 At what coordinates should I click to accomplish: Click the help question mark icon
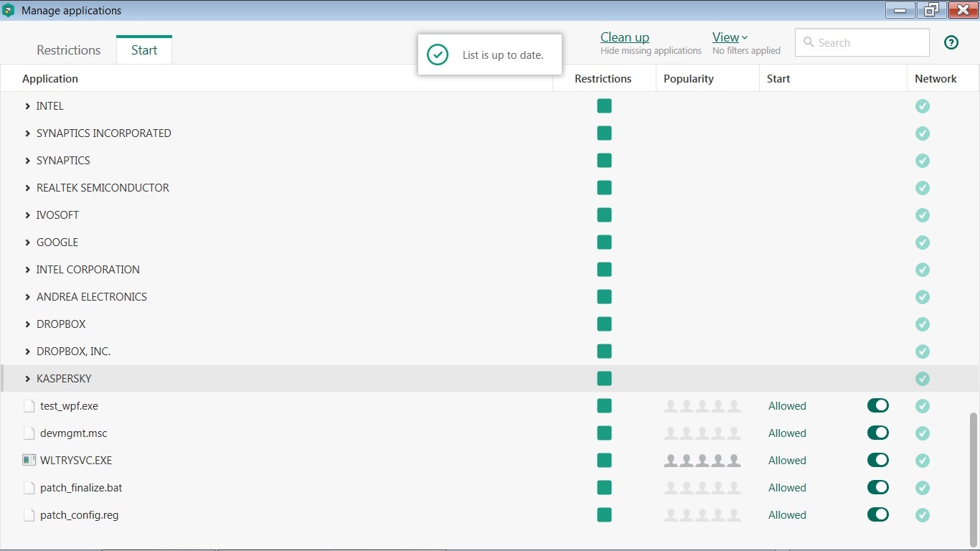click(x=951, y=42)
